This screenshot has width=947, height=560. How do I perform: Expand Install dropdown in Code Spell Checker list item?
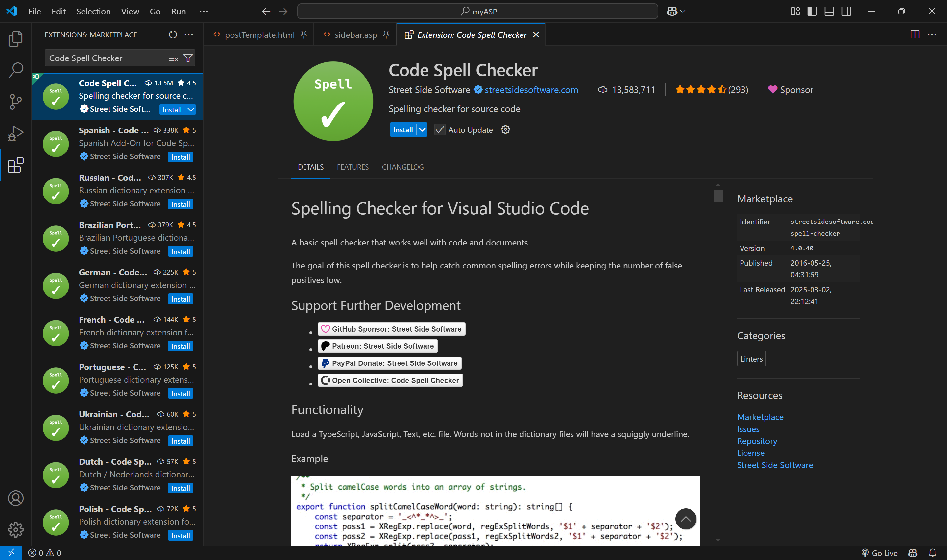[191, 109]
